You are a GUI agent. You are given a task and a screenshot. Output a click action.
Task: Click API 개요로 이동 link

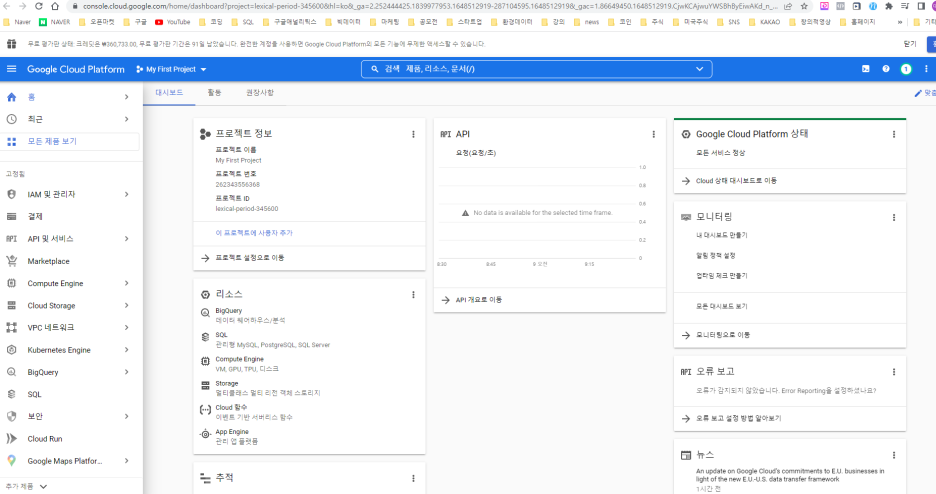pos(478,300)
